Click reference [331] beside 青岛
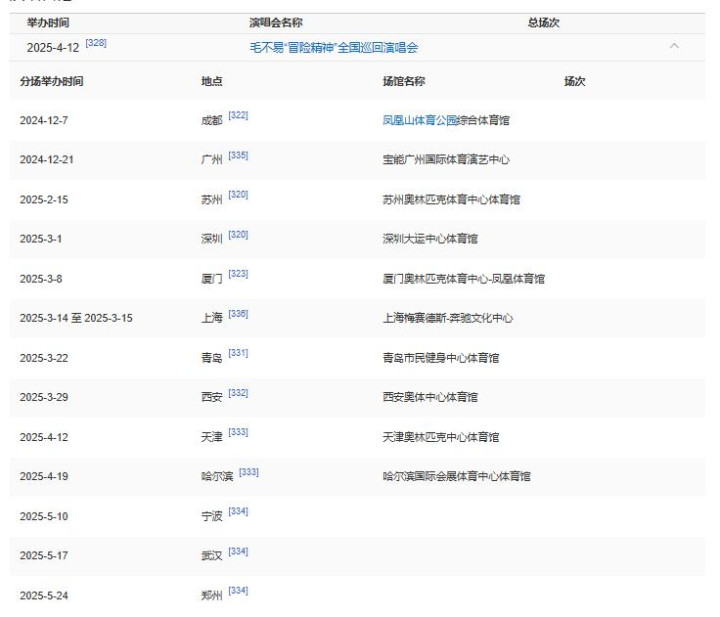The image size is (720, 617). (x=238, y=354)
